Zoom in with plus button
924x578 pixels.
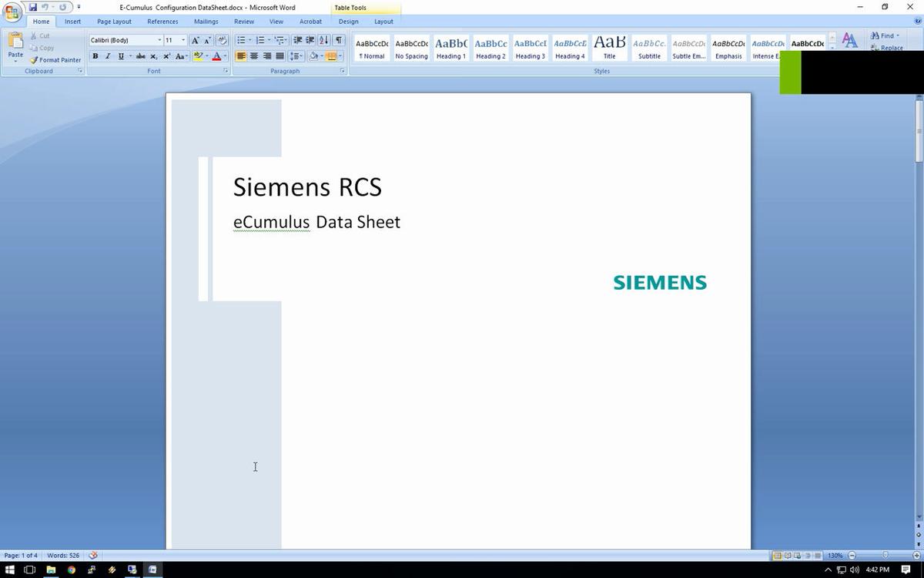point(916,555)
